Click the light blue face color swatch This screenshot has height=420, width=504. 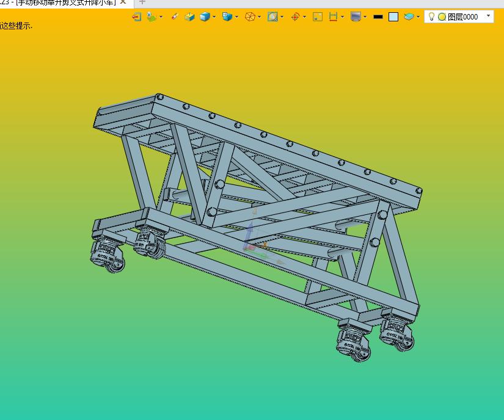393,16
